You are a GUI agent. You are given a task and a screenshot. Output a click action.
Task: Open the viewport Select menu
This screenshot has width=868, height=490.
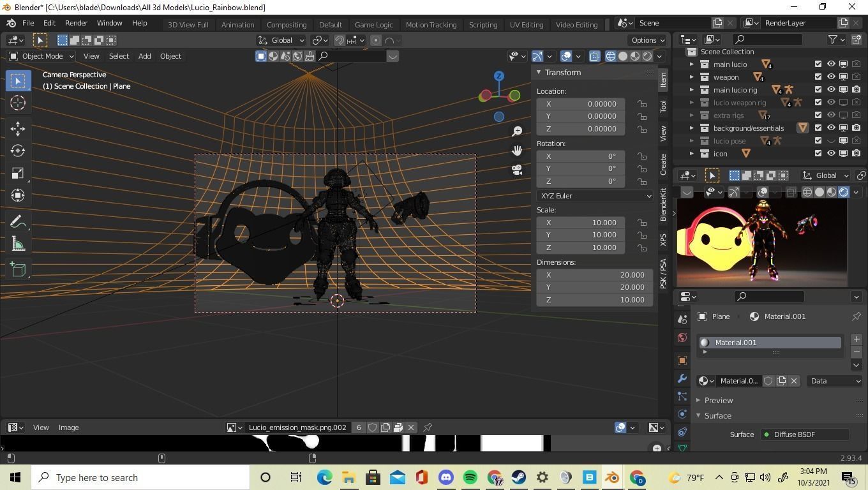tap(119, 56)
